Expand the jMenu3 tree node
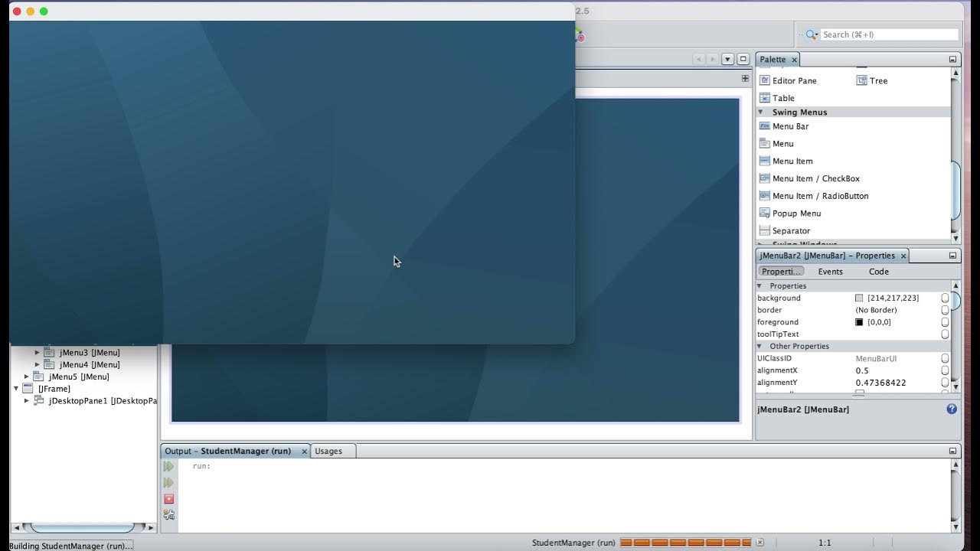The image size is (980, 551). pyautogui.click(x=37, y=353)
